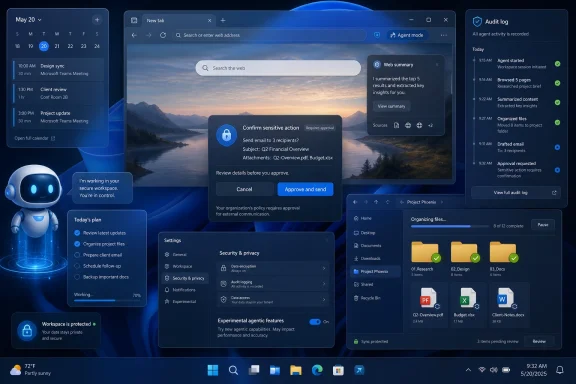
Task: Select the New tab browser tab
Action: click(178, 21)
